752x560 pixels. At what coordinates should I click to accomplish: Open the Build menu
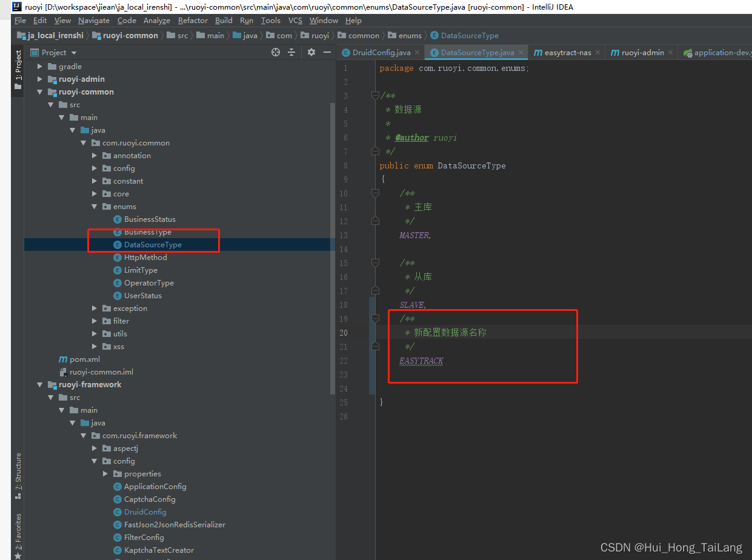(224, 20)
